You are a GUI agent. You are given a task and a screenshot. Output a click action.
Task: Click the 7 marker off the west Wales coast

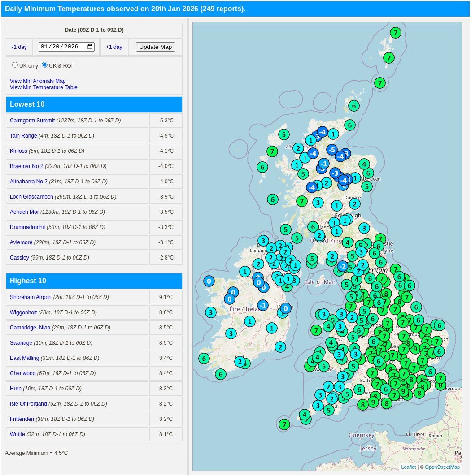coord(316,330)
